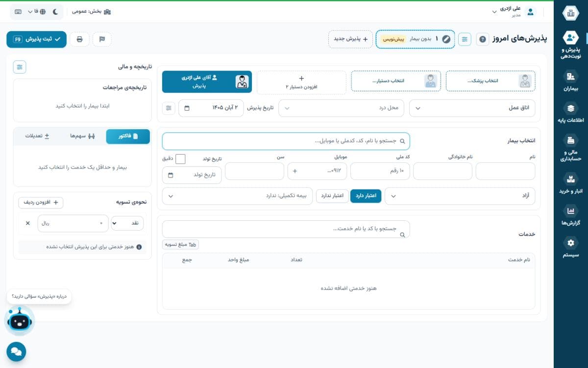Open the chat bubbles support button
This screenshot has height=368, width=588.
16,352
